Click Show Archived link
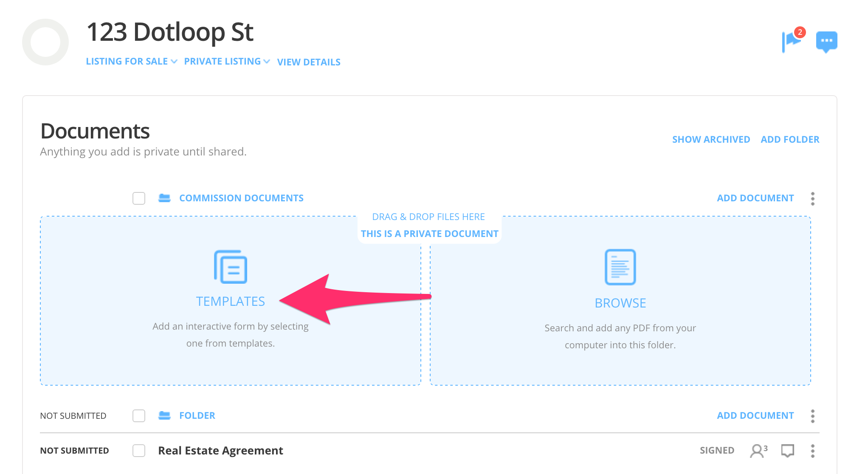 tap(711, 139)
